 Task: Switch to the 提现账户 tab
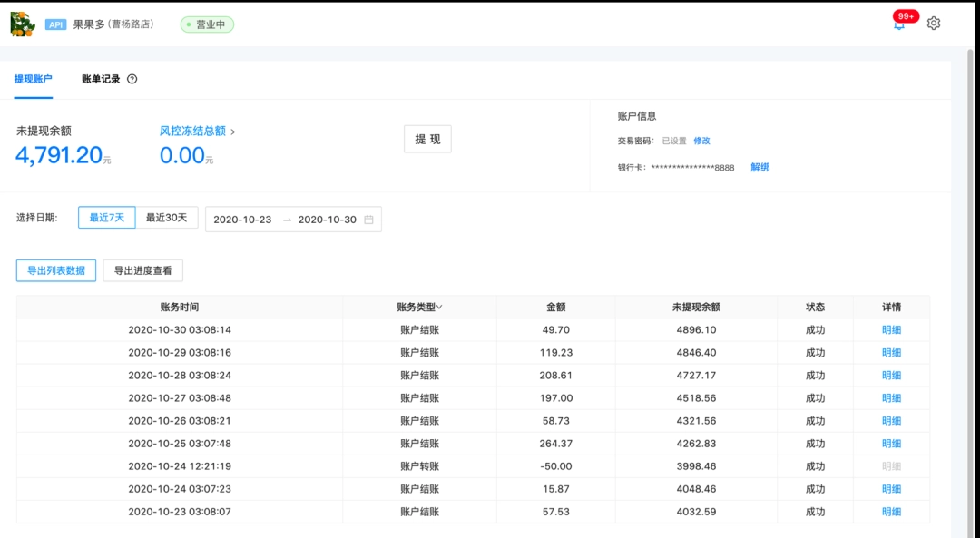click(34, 79)
